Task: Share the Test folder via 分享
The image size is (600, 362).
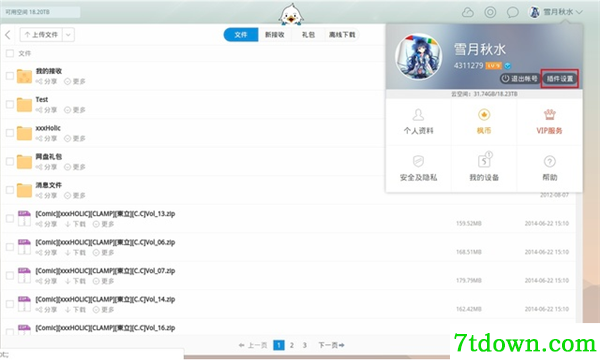Action: [x=46, y=110]
